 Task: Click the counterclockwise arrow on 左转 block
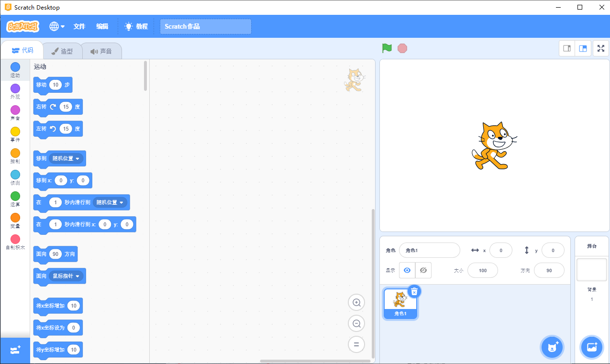pyautogui.click(x=53, y=129)
